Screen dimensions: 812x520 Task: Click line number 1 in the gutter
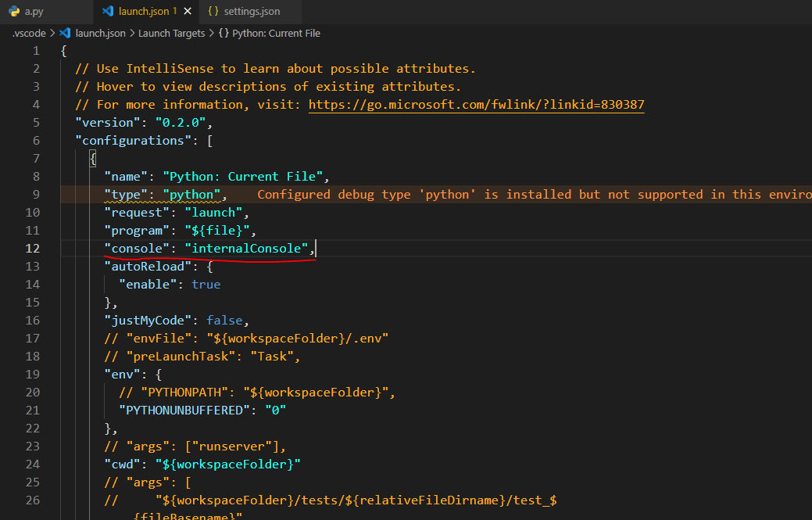click(x=36, y=51)
